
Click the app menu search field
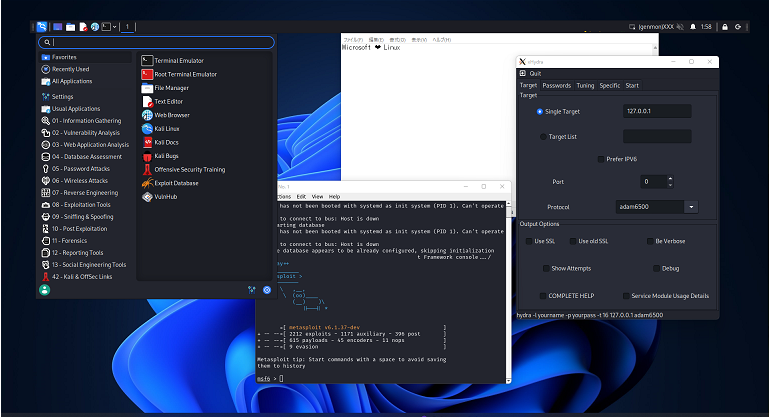point(156,42)
